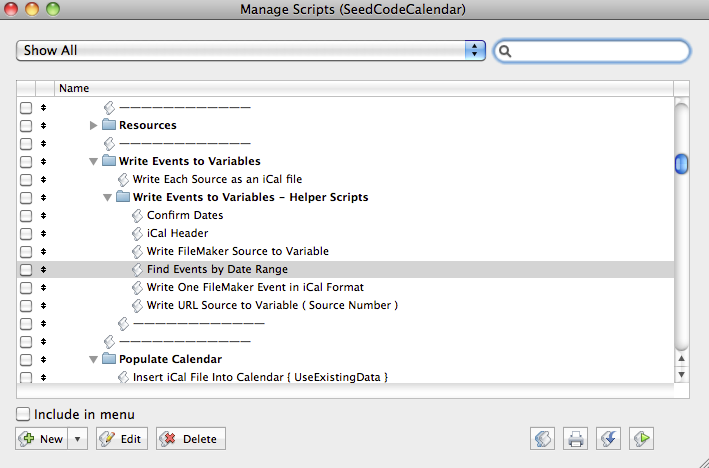The image size is (709, 468).
Task: Enable the Include in menu checkbox
Action: (x=23, y=414)
